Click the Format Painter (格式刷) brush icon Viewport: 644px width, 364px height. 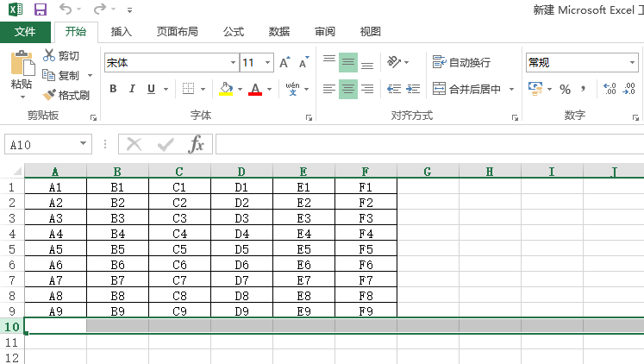click(50, 95)
